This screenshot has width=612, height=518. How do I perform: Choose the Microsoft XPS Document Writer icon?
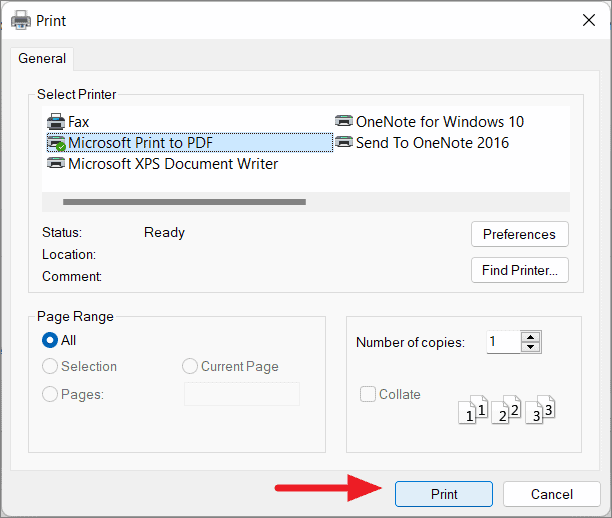56,163
